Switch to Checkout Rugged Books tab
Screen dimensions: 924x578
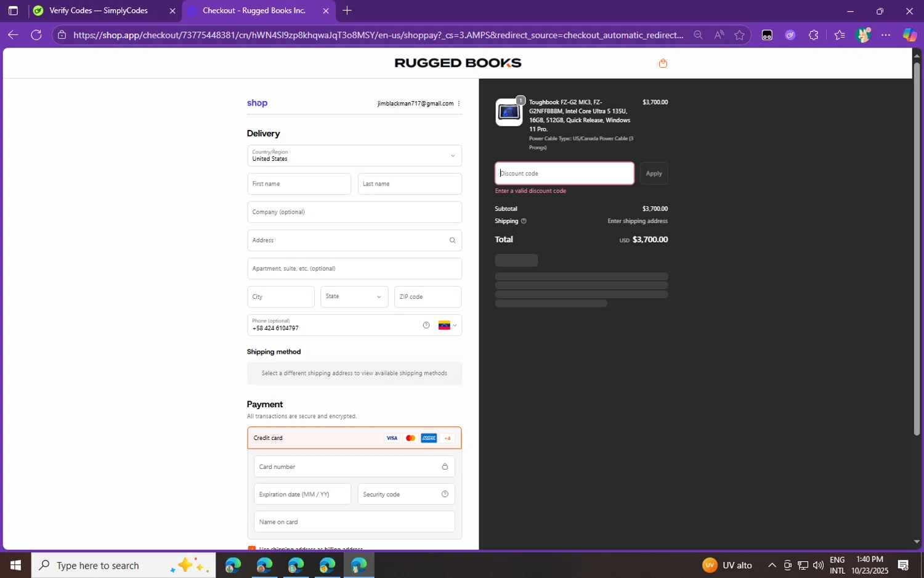[x=253, y=10]
